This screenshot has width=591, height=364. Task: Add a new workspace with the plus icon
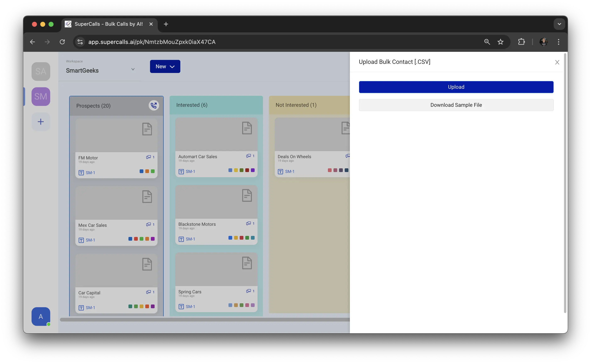tap(41, 121)
